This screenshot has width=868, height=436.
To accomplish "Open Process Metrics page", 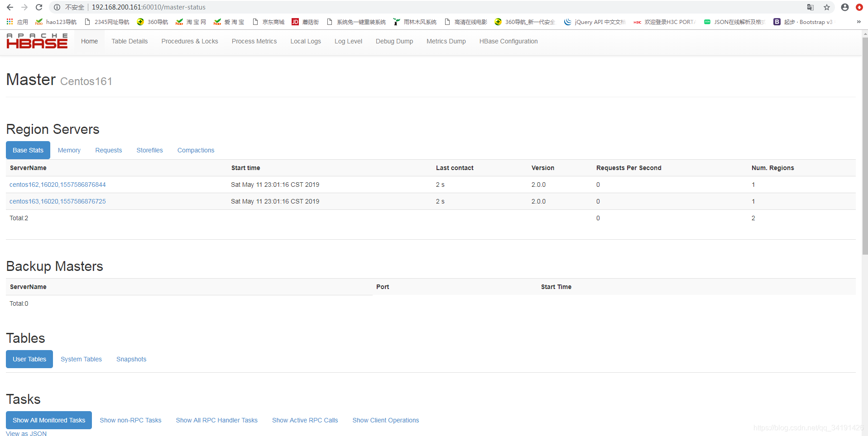I will tap(254, 41).
